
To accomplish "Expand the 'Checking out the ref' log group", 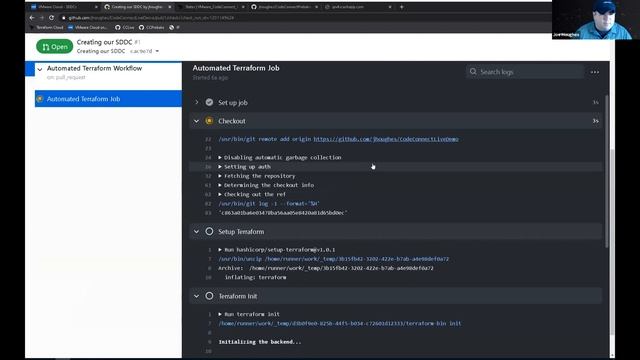I will point(252,194).
